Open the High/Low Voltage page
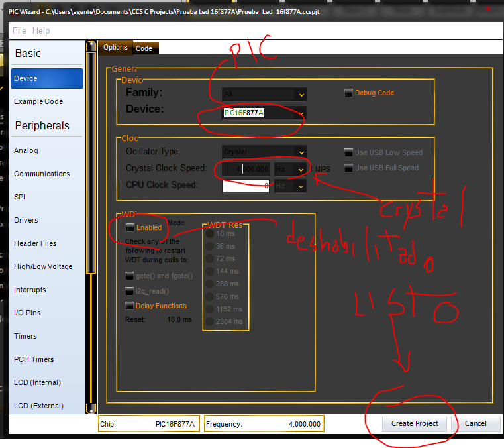Viewport: 504px width, 448px height. 47,266
